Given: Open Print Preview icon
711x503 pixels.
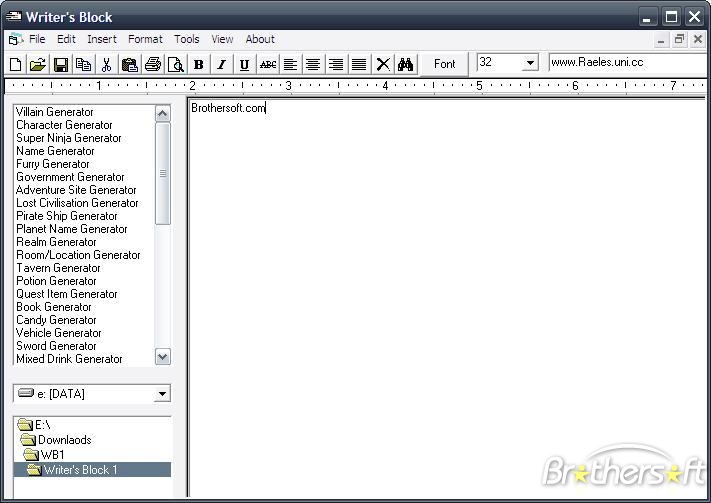Looking at the screenshot, I should [x=175, y=65].
